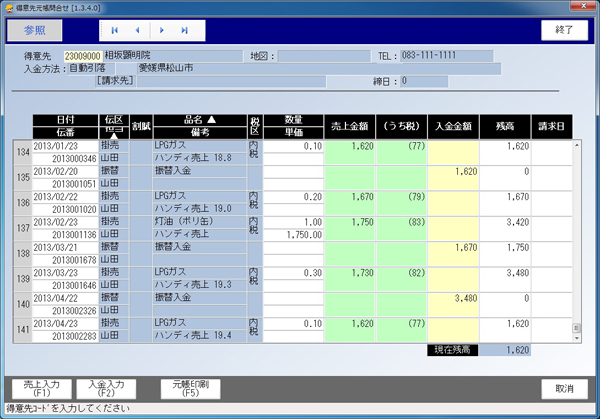Click the 日付 column header
600x419 pixels.
tap(65, 119)
